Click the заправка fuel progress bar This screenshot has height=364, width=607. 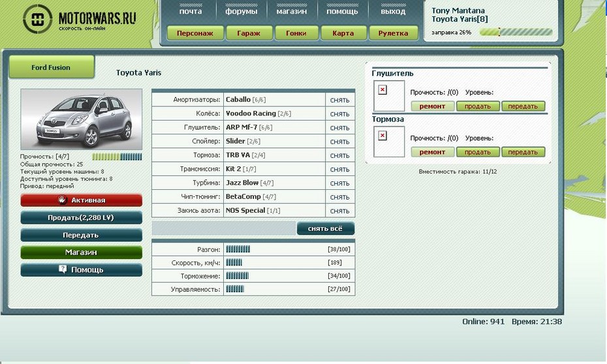(x=516, y=32)
